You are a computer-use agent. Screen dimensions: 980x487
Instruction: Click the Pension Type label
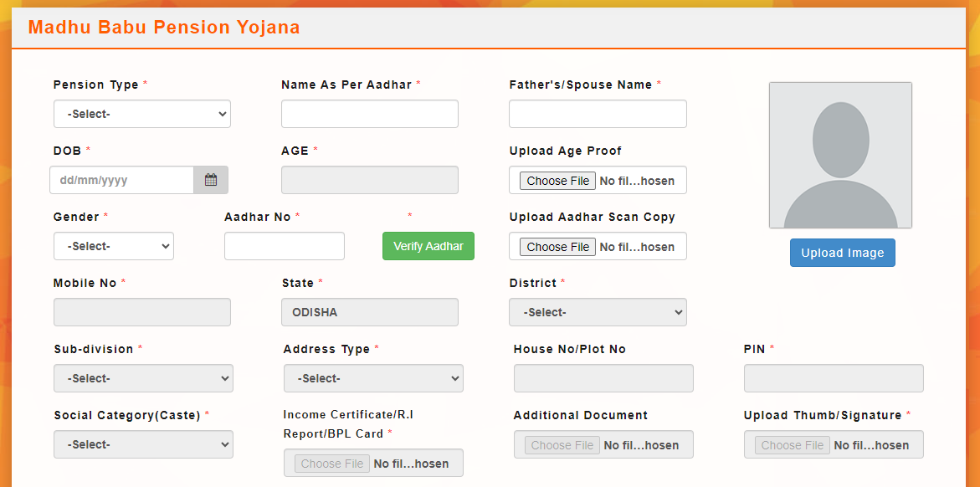tap(96, 85)
